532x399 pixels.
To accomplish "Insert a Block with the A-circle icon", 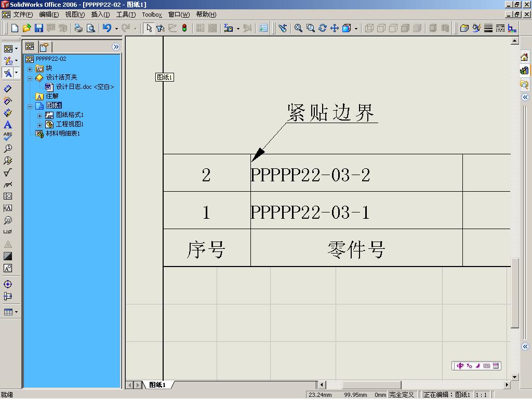I will 7,268.
